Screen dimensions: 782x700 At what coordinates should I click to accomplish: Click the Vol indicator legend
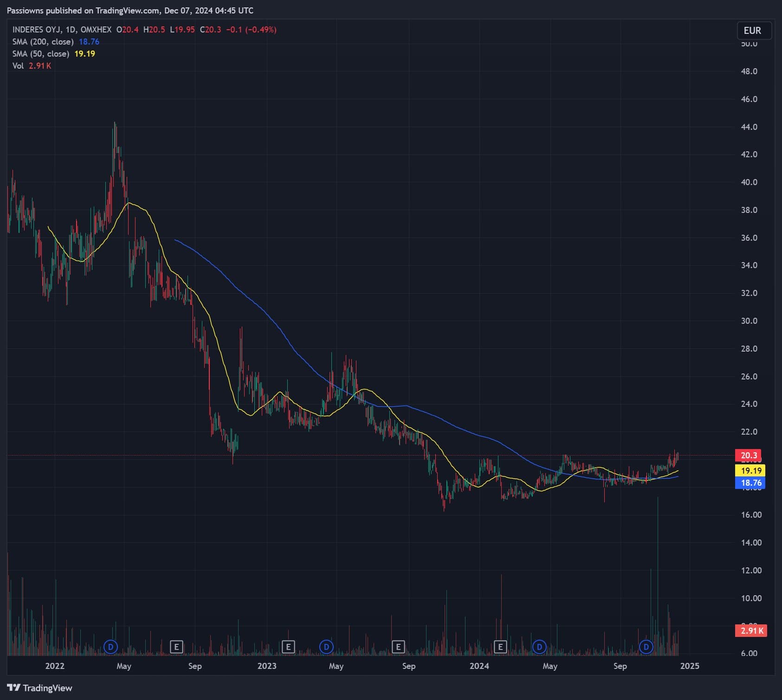coord(18,66)
